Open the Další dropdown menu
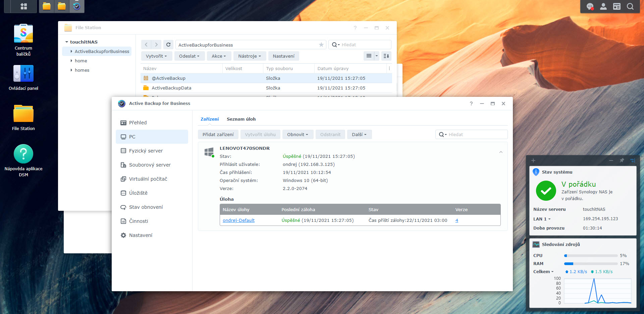Image resolution: width=644 pixels, height=314 pixels. click(359, 134)
